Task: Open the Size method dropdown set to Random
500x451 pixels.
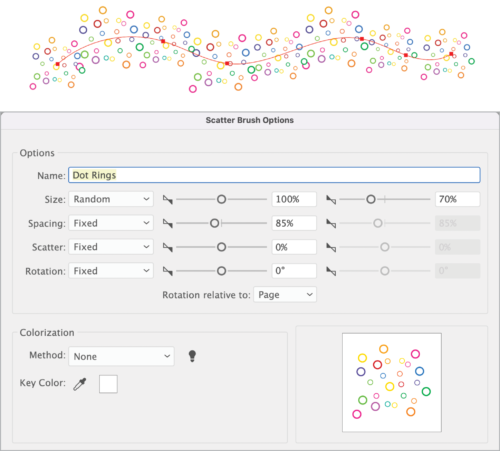Action: click(111, 199)
